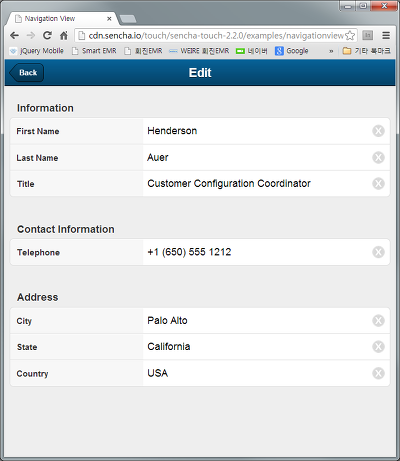
Task: Open the Chrome hamburger menu
Action: pos(386,35)
